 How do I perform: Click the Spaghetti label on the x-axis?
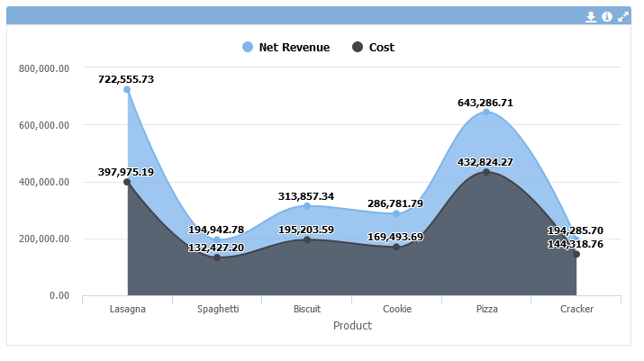217,309
